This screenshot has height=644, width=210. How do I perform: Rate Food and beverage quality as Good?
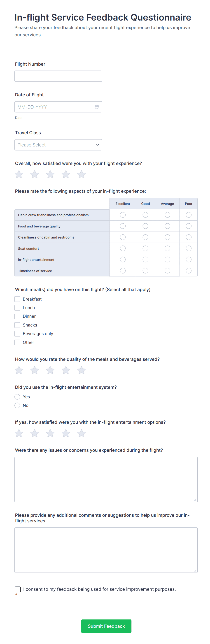pos(145,226)
